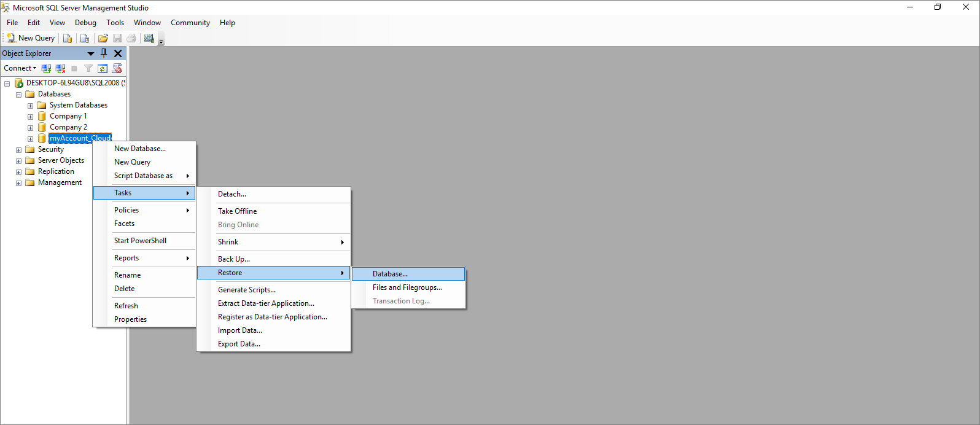Click the script icon with red X
Image resolution: width=980 pixels, height=425 pixels.
pyautogui.click(x=117, y=68)
